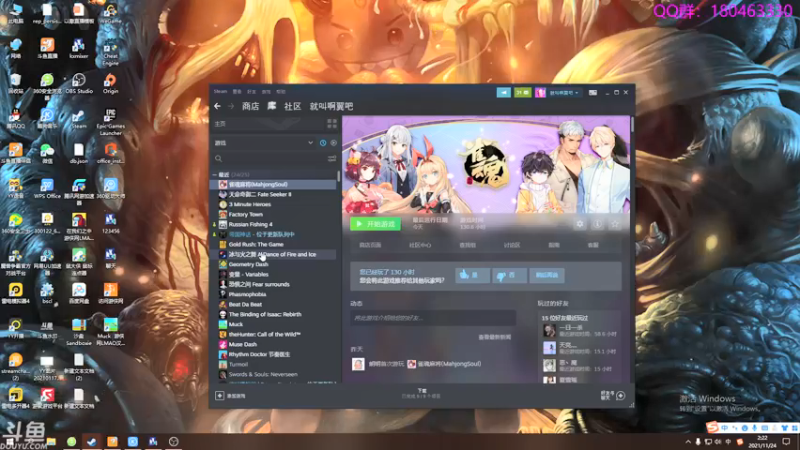Click the ready-to-play filter icon
800x450 pixels.
tap(334, 143)
